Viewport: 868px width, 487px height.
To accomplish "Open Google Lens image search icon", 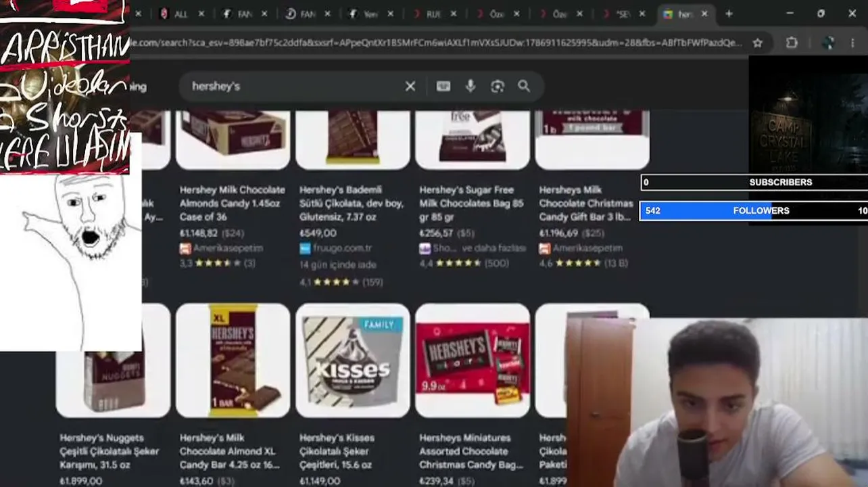I will tap(498, 87).
